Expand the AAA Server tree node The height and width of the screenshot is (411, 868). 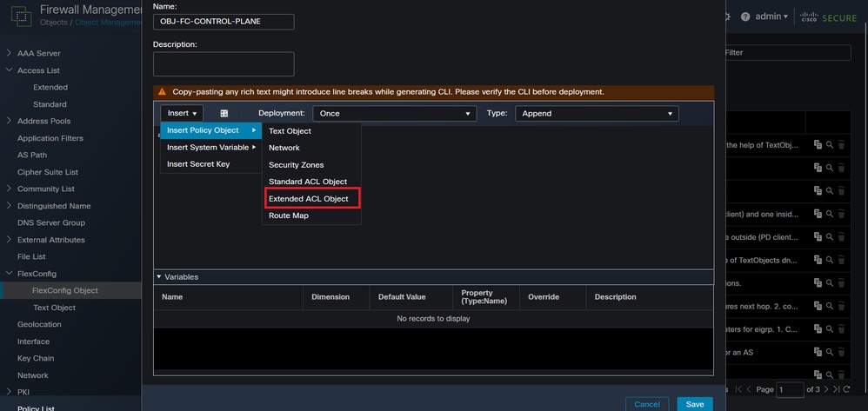9,53
